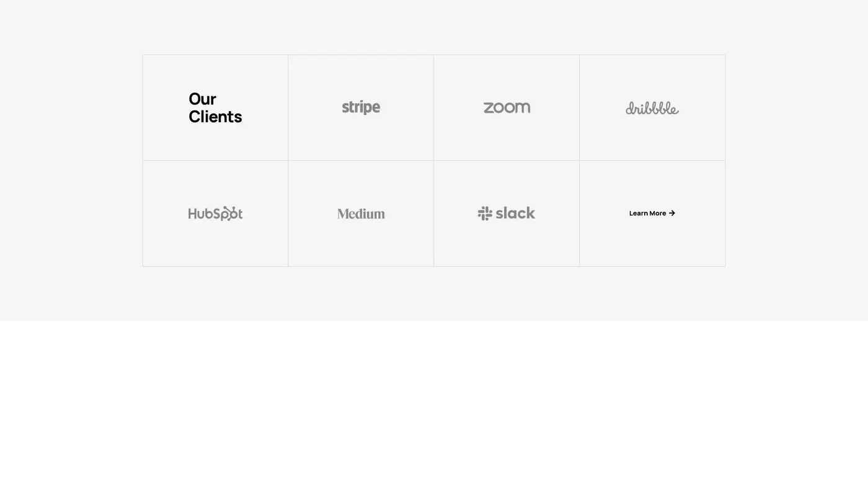Viewport: 868px width, 489px height.
Task: Click the Slack wordmark text
Action: [x=515, y=213]
